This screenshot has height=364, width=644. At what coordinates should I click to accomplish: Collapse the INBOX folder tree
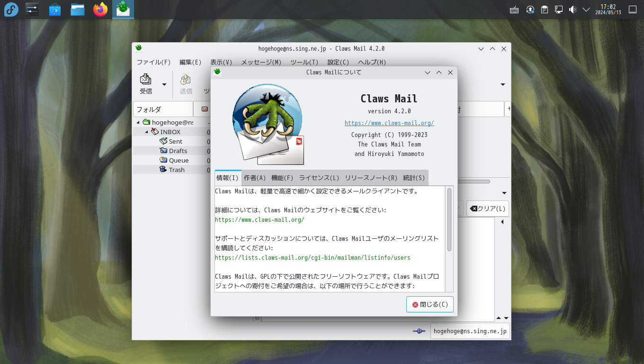coord(147,132)
